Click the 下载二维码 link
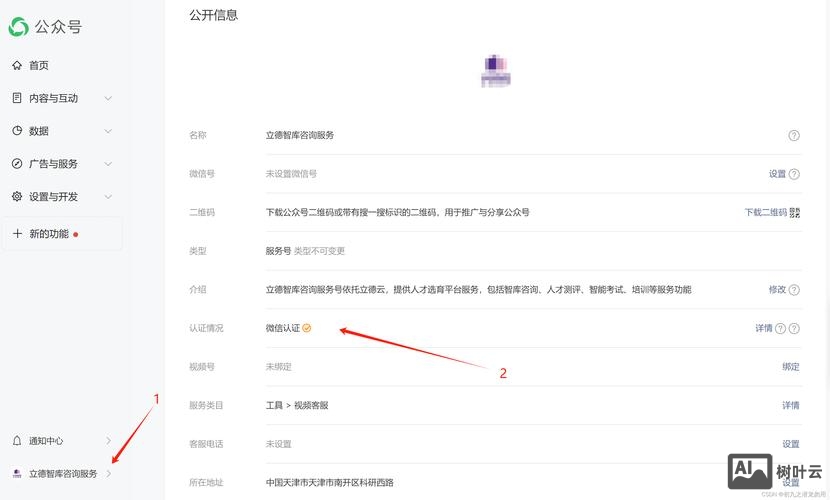The width and height of the screenshot is (830, 500). [x=765, y=212]
